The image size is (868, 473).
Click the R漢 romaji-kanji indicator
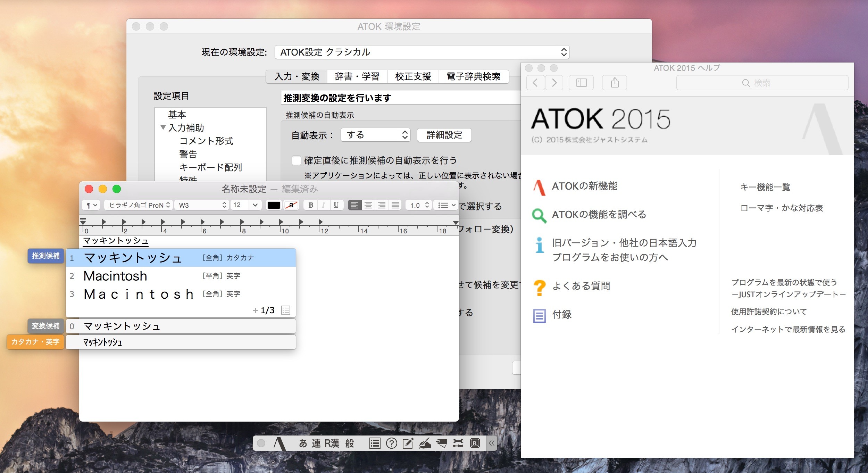coord(332,443)
